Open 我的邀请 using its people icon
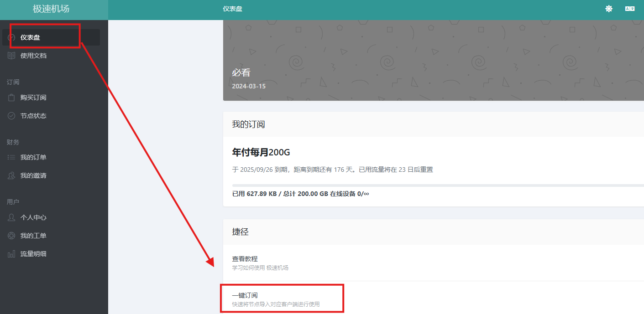This screenshot has width=644, height=314. (12, 175)
